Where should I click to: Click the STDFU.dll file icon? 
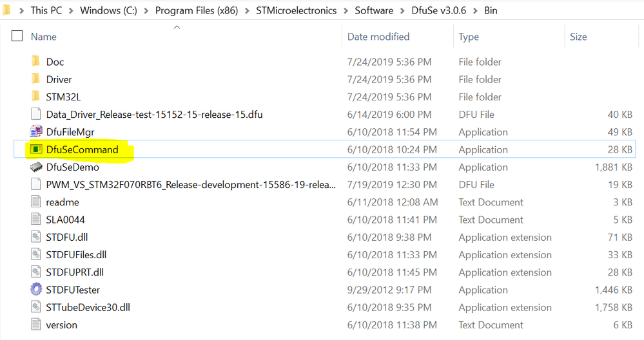[x=36, y=238]
